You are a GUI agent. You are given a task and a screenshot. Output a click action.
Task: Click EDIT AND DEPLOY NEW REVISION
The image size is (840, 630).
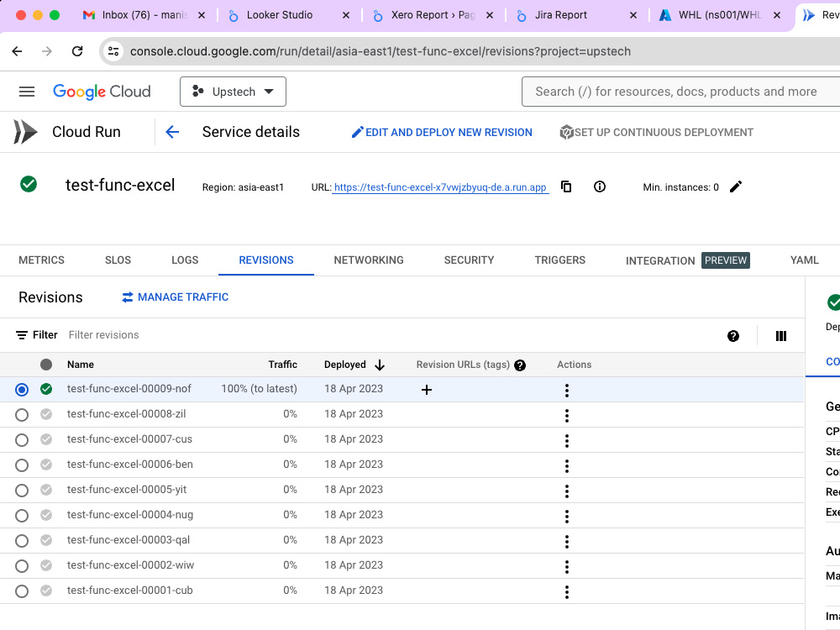coord(442,133)
